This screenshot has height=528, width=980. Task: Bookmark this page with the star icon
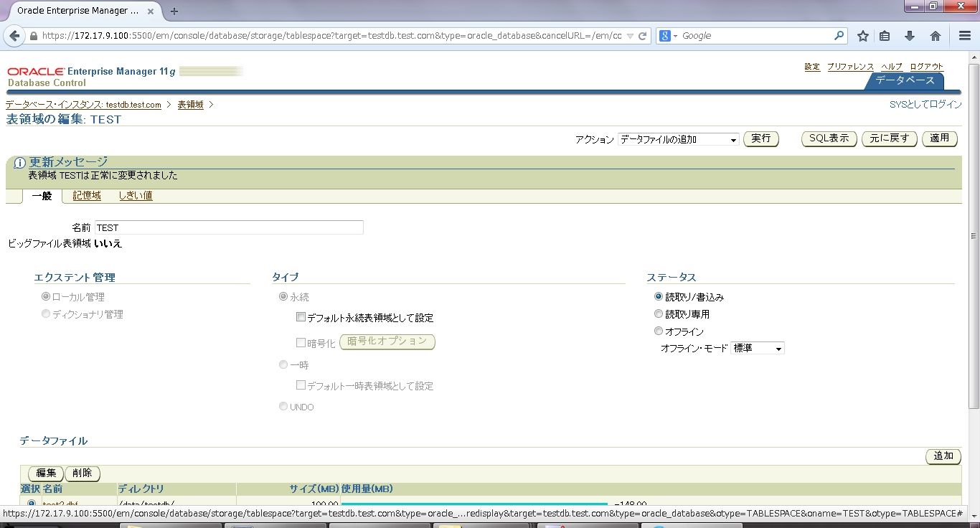point(863,36)
